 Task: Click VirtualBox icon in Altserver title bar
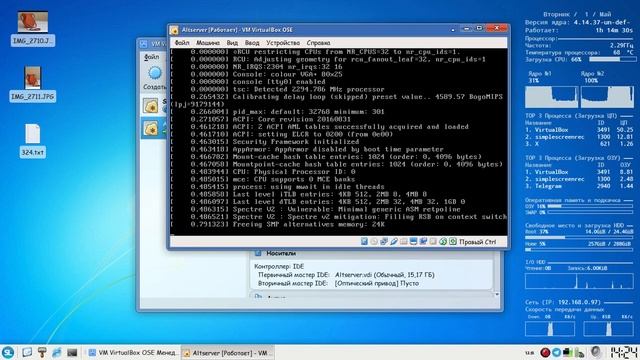click(174, 30)
